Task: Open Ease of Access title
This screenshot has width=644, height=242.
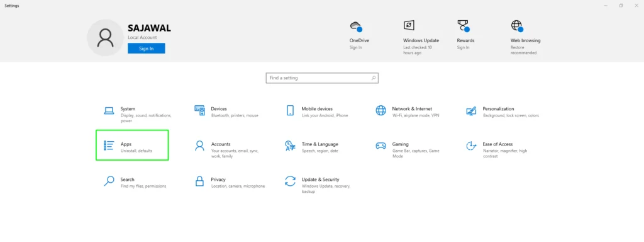Action: click(x=497, y=144)
